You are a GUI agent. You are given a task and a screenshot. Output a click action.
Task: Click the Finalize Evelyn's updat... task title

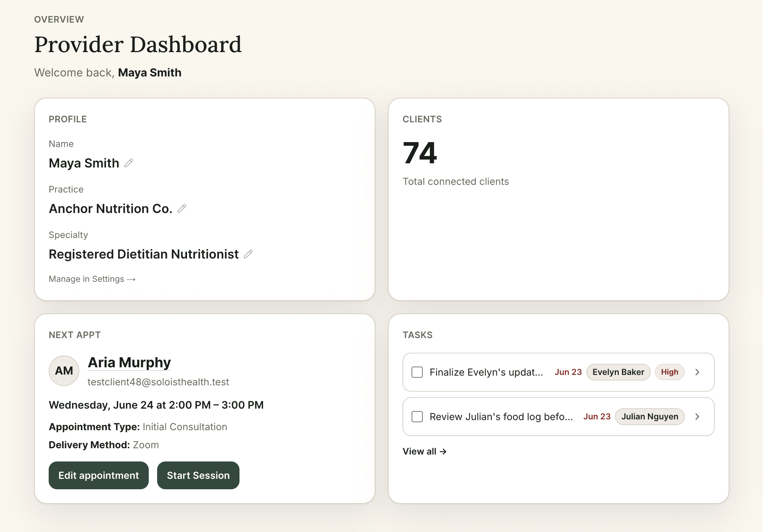[486, 372]
